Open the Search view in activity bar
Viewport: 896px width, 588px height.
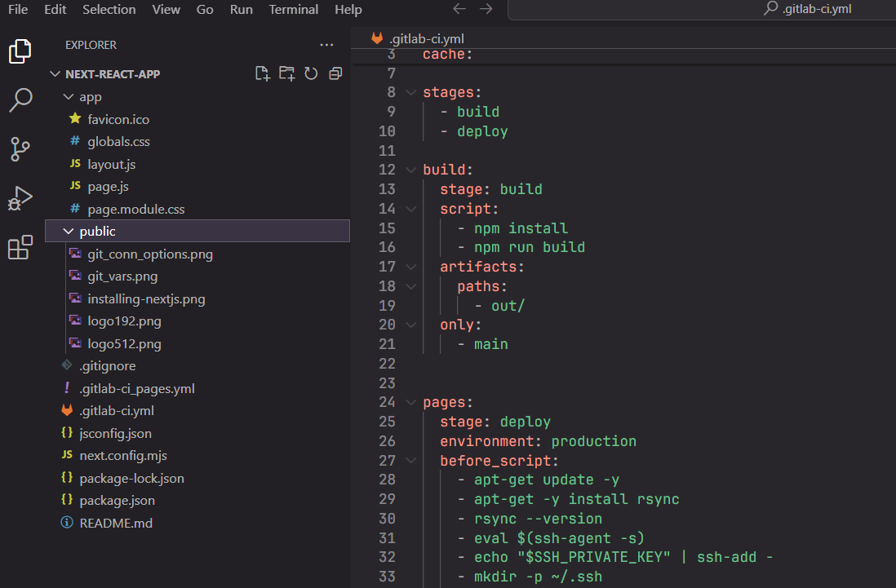[20, 99]
